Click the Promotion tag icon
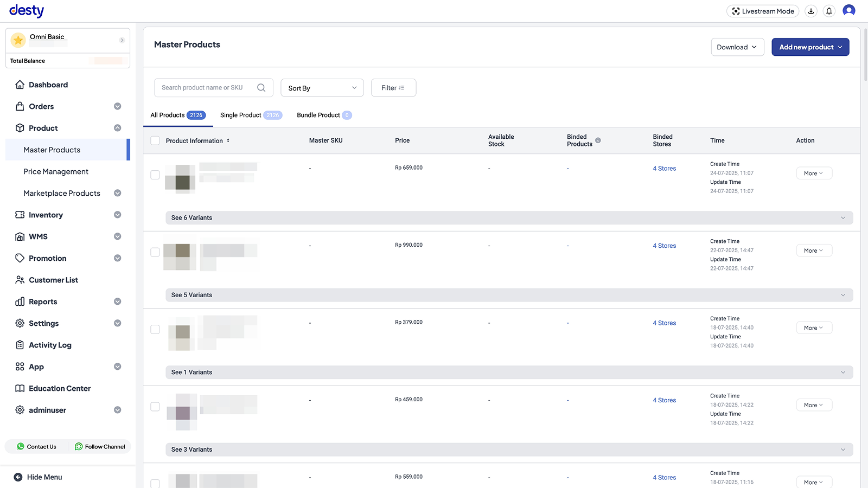Screen dimensions: 868x488 point(20,258)
